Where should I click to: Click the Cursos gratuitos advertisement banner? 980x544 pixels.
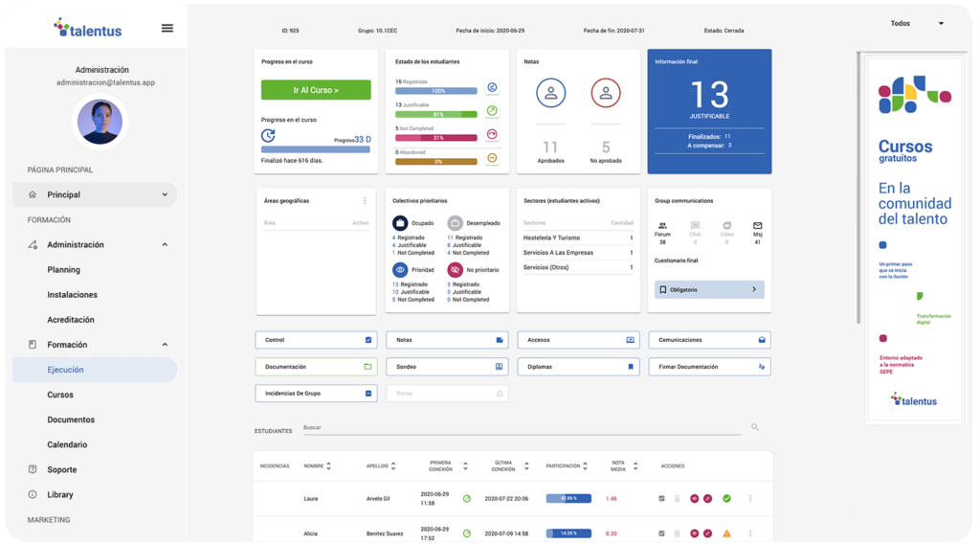click(914, 241)
